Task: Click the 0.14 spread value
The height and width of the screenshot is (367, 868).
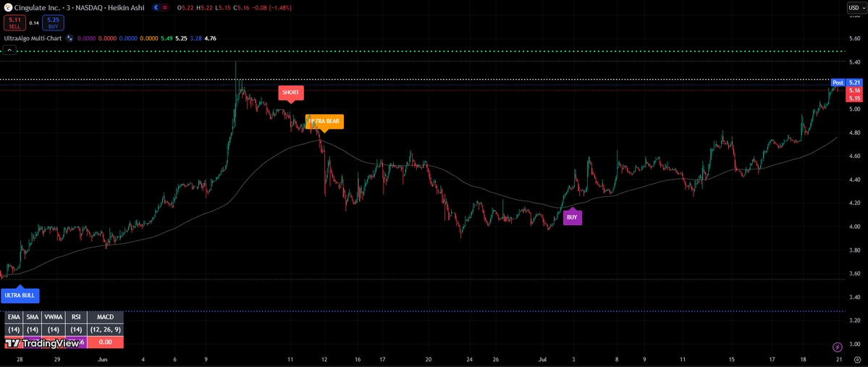Action: [x=34, y=23]
